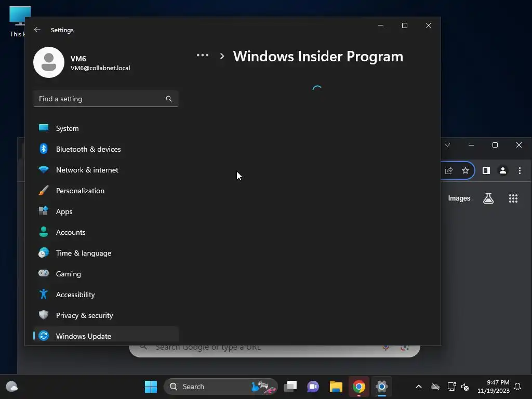Select Network & internet category
Image resolution: width=532 pixels, height=399 pixels.
click(x=106, y=170)
